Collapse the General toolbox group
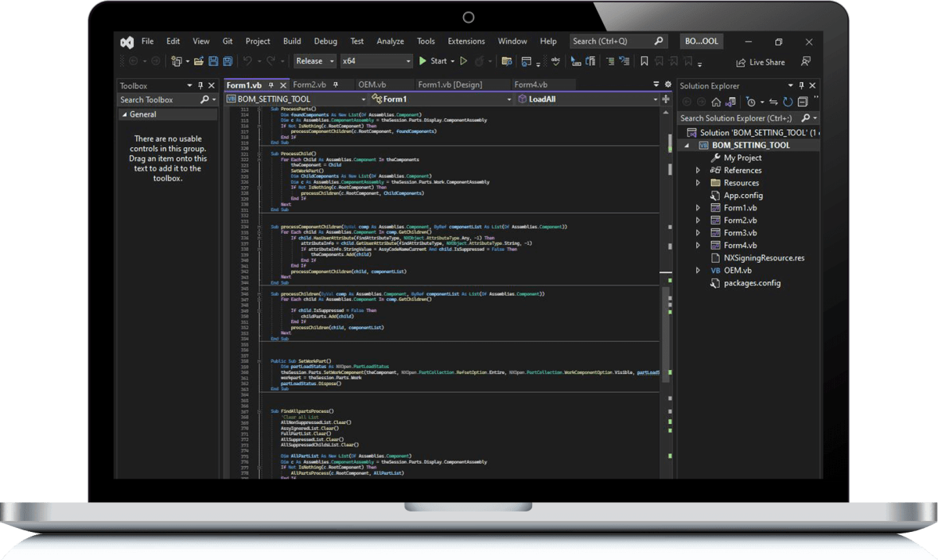The image size is (938, 560). coord(124,114)
